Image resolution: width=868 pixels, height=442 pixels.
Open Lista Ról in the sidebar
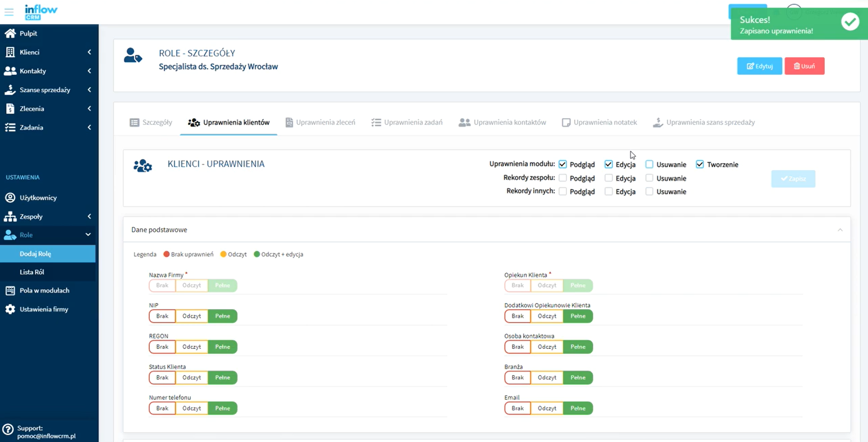[32, 272]
